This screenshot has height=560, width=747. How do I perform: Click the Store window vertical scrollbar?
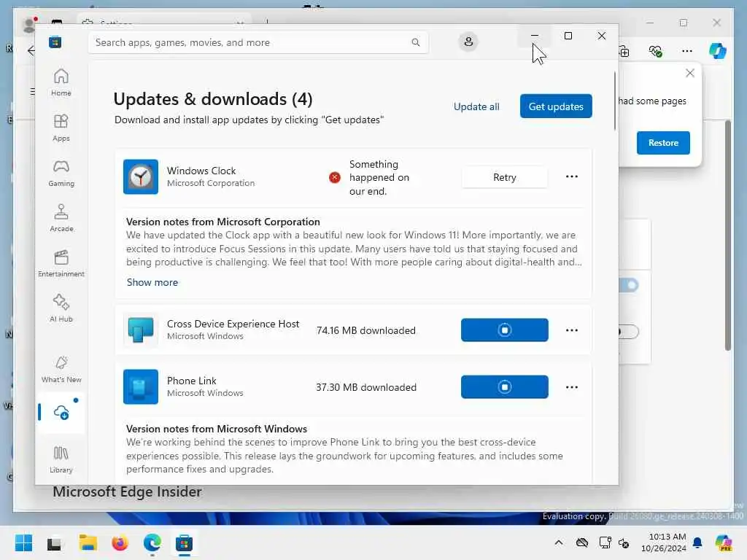tap(614, 101)
